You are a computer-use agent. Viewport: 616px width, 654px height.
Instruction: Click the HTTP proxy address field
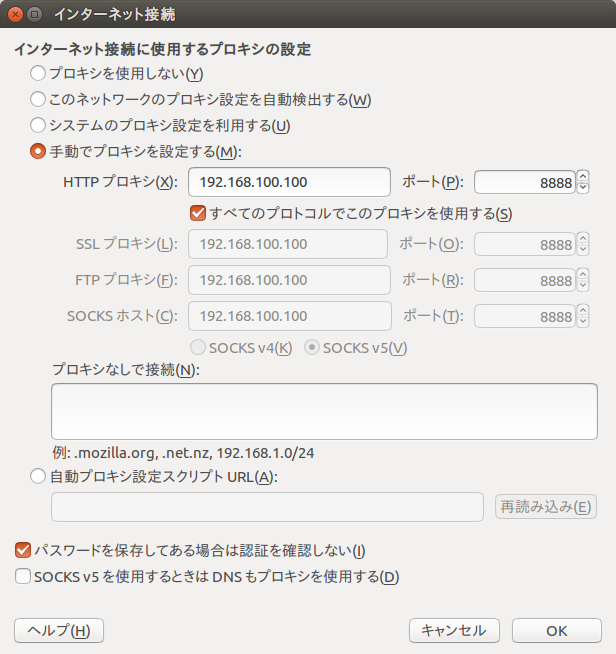pyautogui.click(x=289, y=182)
